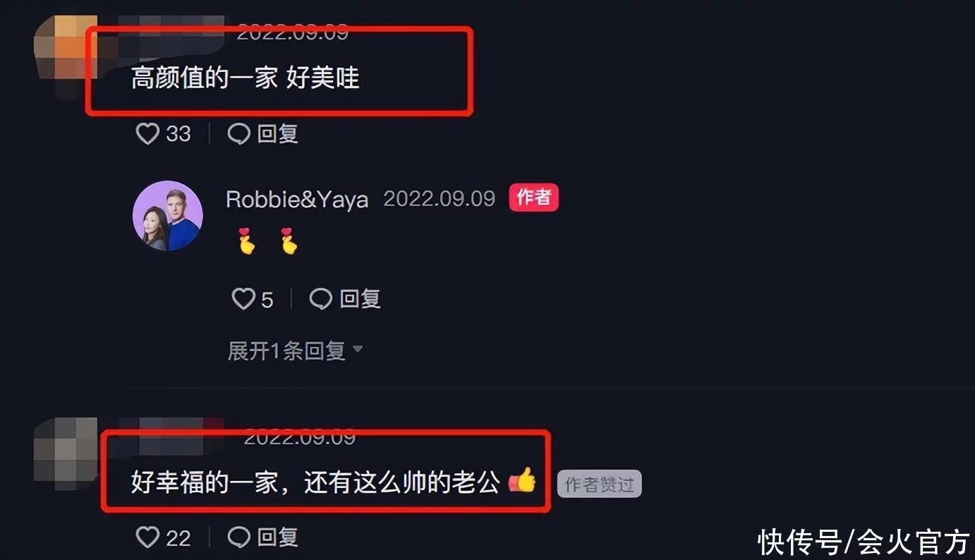Click the second finger-heart emoji in Robbie&Yaya's reply
This screenshot has height=560, width=975.
point(287,241)
